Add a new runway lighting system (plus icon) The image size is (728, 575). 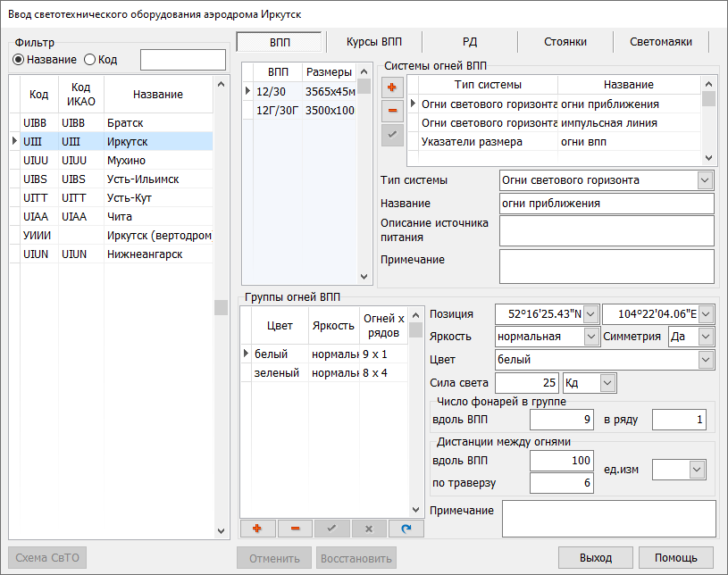click(x=391, y=87)
